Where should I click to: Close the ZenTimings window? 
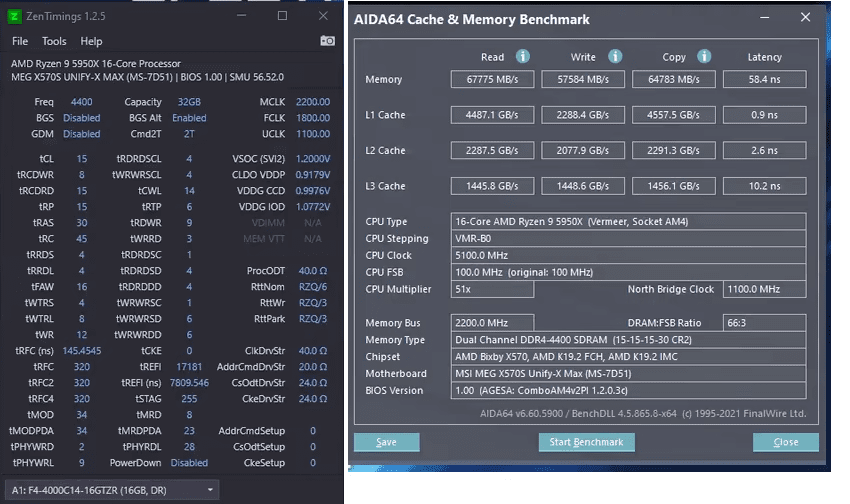(323, 16)
